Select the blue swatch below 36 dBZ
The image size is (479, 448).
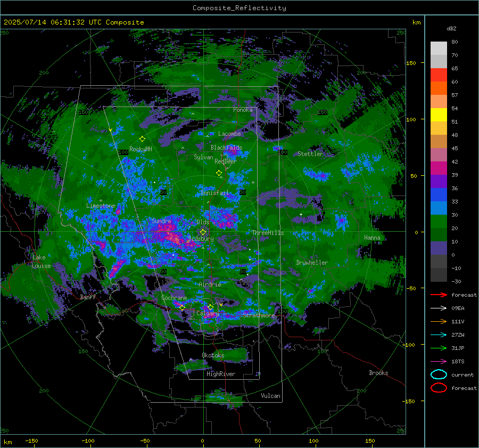tap(439, 194)
